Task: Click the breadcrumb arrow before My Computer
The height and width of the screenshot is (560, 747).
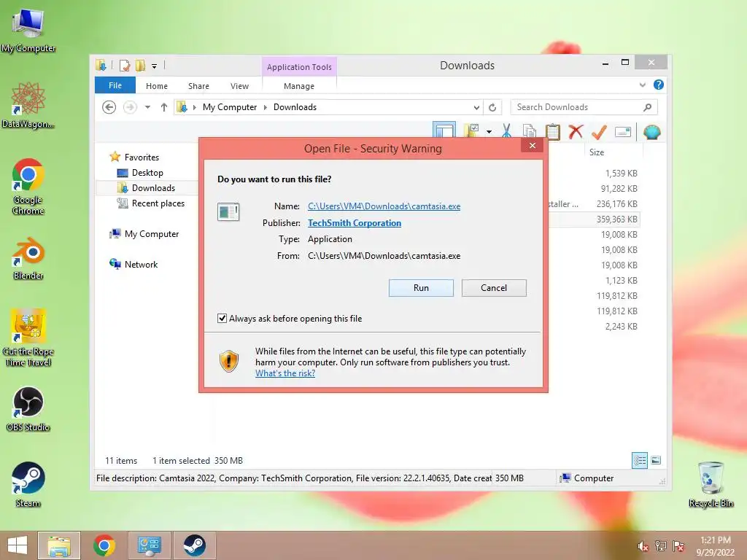Action: (x=194, y=107)
